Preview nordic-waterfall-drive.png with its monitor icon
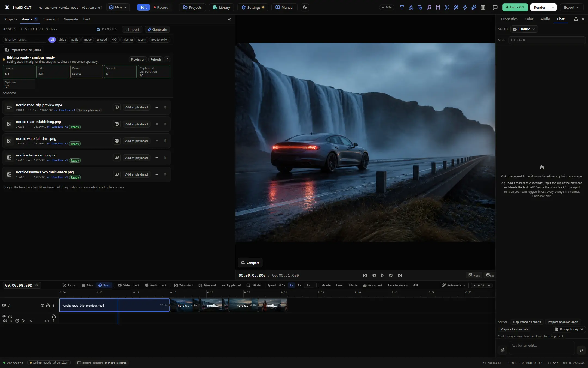This screenshot has height=368, width=588. (117, 141)
